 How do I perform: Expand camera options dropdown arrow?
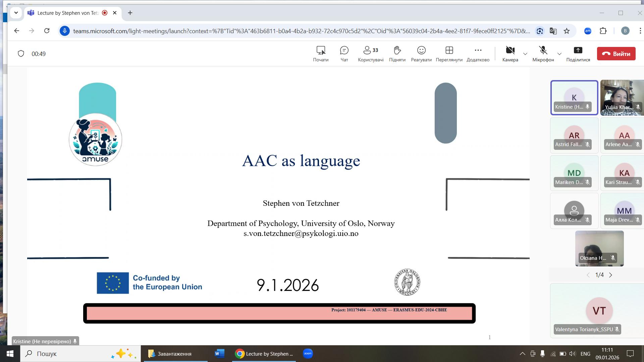[x=525, y=54]
